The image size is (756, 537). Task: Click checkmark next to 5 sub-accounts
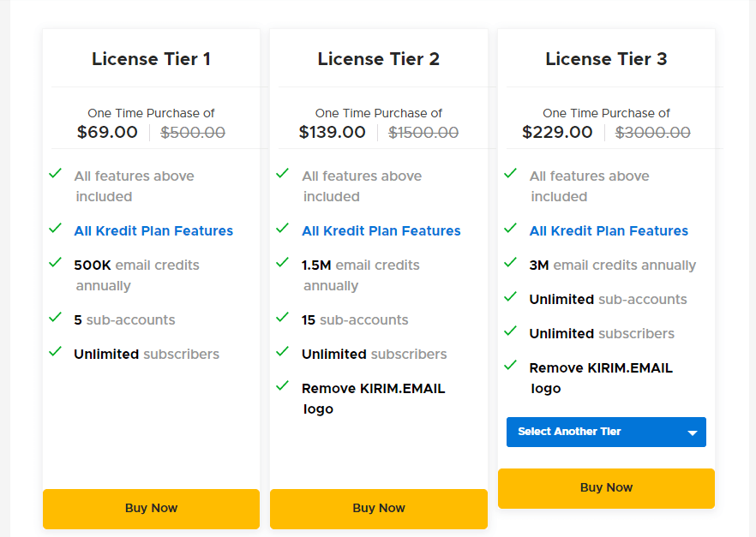56,317
